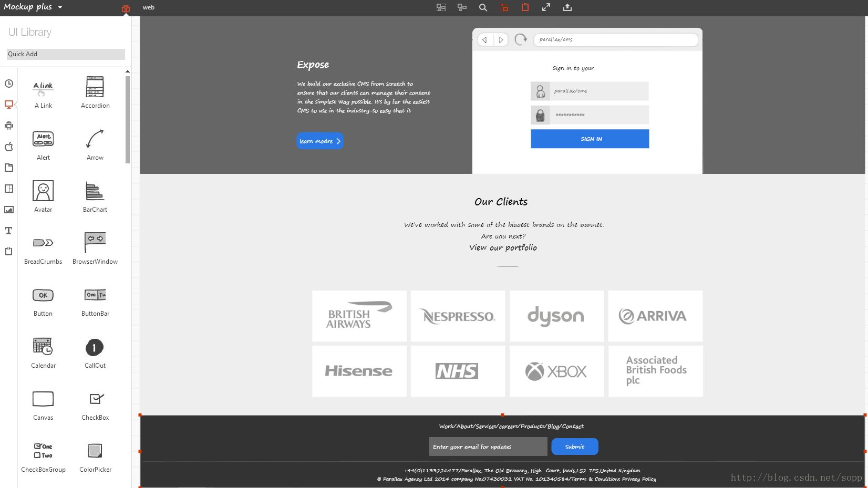This screenshot has width=868, height=488.
Task: Click the mockup browser refresh icon
Action: tap(521, 39)
